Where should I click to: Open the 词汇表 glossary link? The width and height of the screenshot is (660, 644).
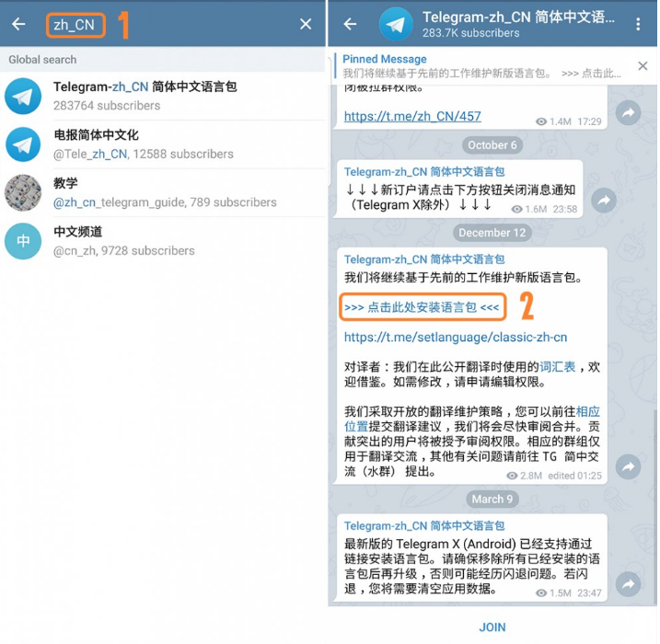tap(557, 367)
